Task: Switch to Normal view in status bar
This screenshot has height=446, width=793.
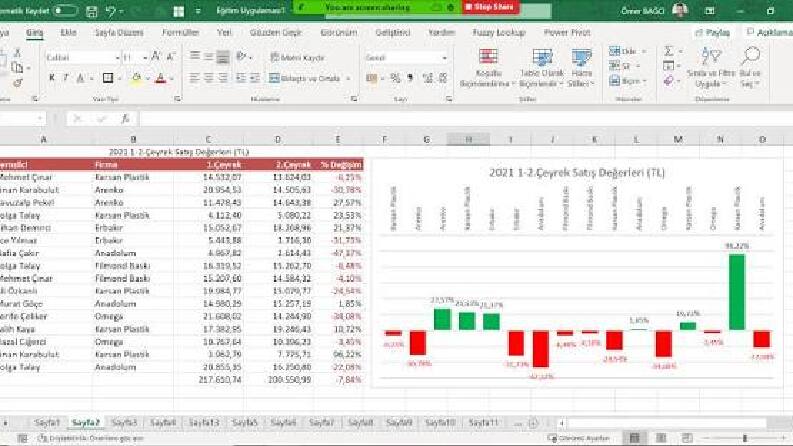Action: pyautogui.click(x=635, y=437)
